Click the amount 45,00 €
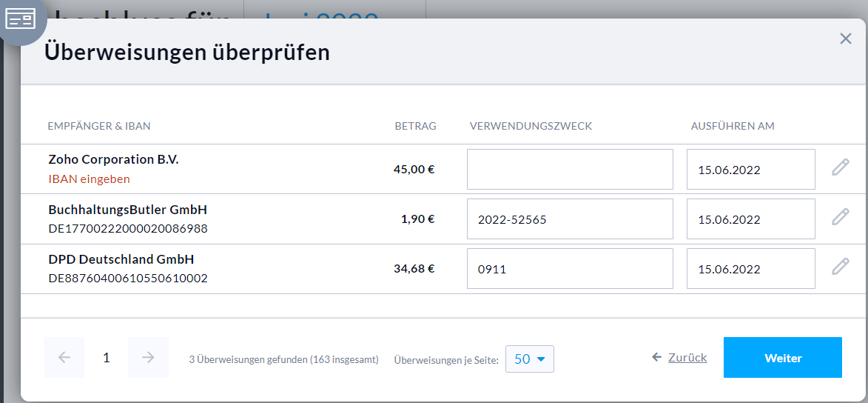Image resolution: width=868 pixels, height=403 pixels. coord(414,169)
